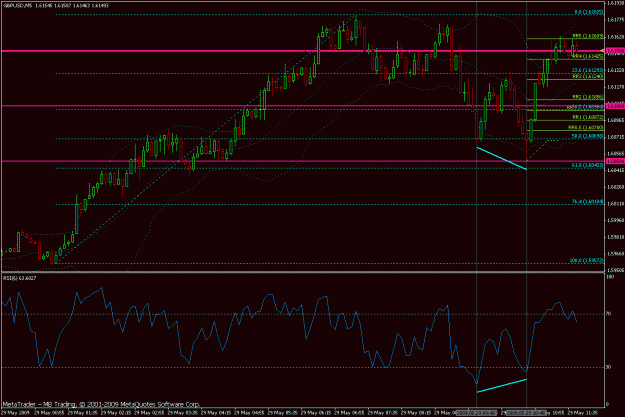
Task: Click the 29 May 03:35 time label
Action: point(183,413)
